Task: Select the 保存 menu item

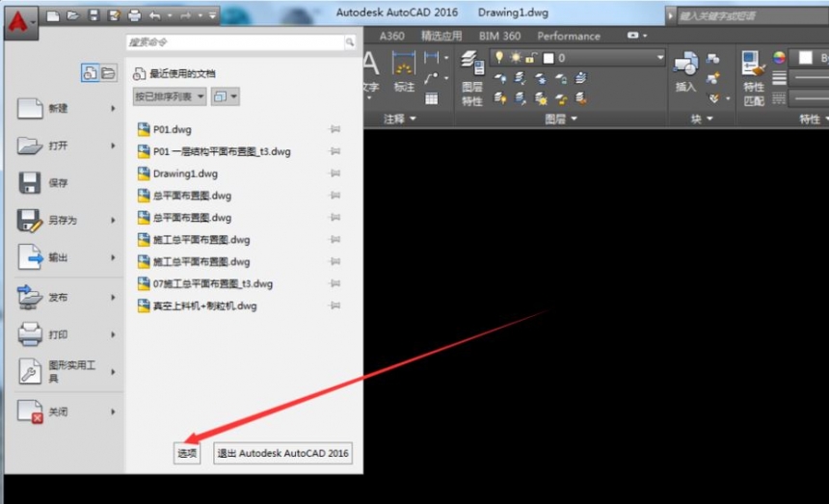Action: coord(67,183)
